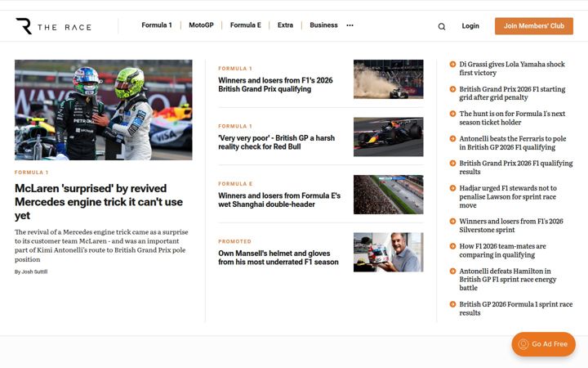Click arrow bullet beside starting grid headline
The height and width of the screenshot is (368, 588).
[x=452, y=89]
